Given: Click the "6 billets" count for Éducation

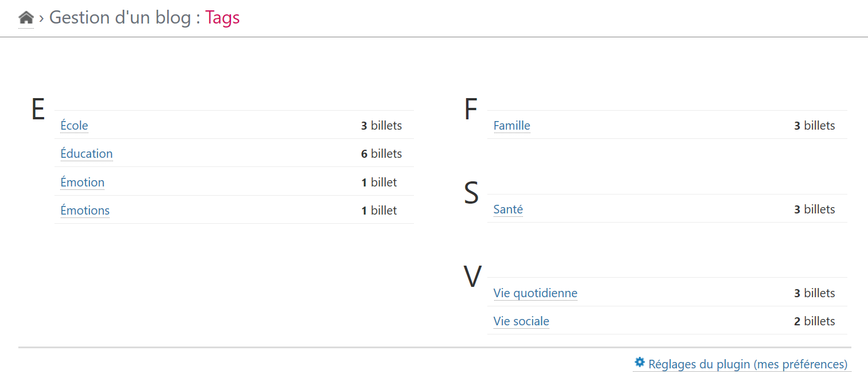Looking at the screenshot, I should click(x=381, y=154).
